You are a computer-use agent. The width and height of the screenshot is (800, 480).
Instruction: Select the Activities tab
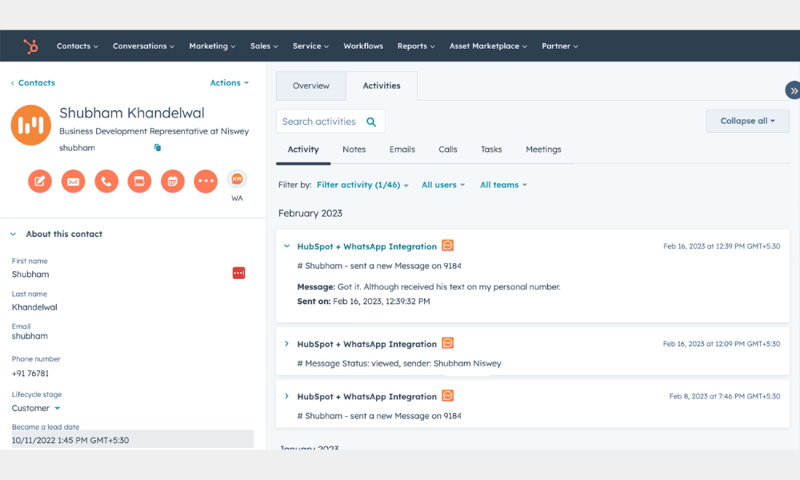coord(382,86)
